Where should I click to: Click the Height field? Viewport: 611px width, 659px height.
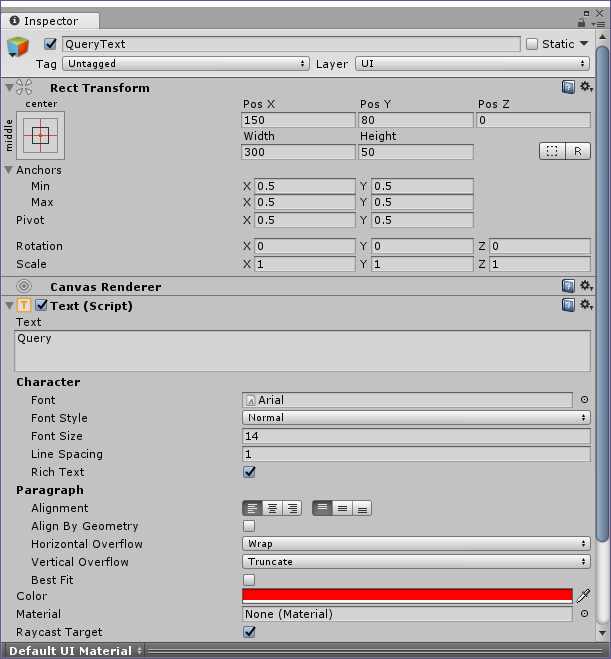click(x=416, y=152)
